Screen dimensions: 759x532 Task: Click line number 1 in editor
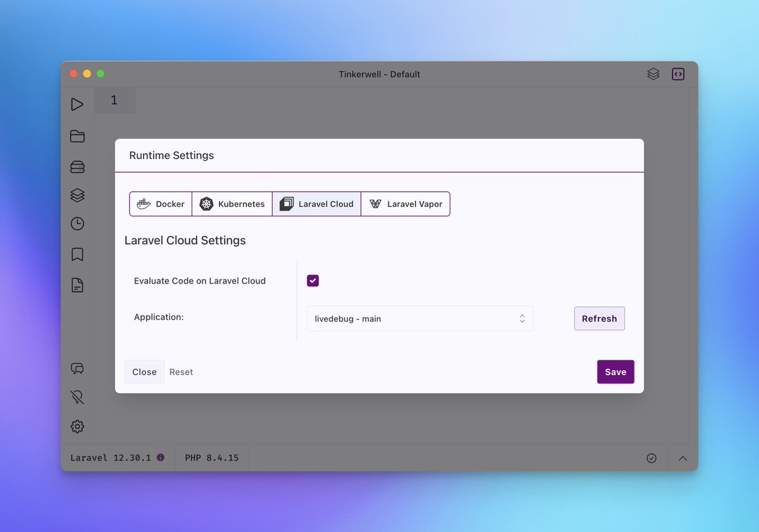114,100
